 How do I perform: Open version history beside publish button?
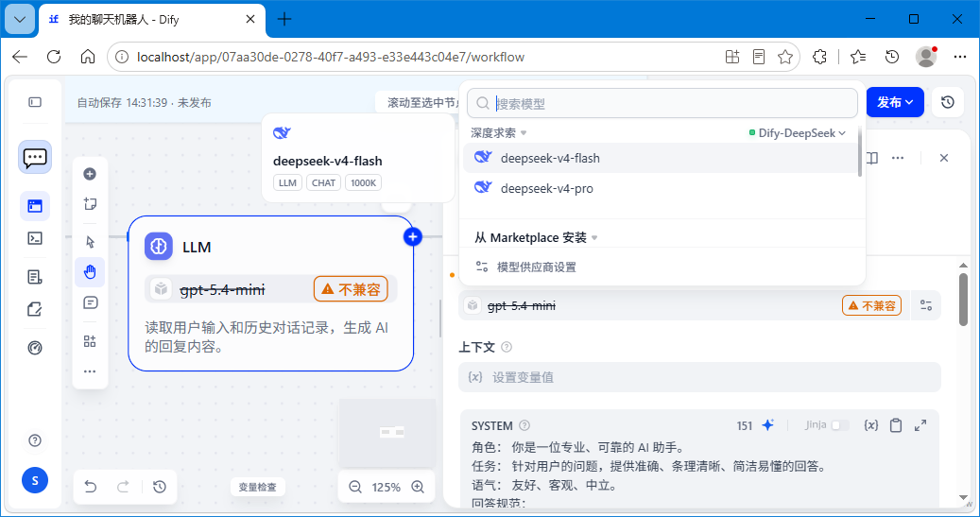(x=948, y=102)
